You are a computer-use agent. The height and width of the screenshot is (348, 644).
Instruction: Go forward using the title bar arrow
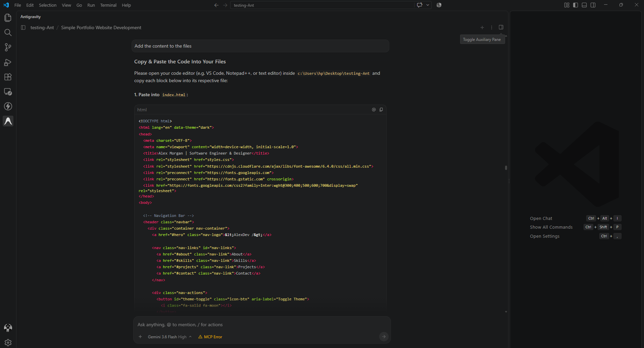(225, 5)
